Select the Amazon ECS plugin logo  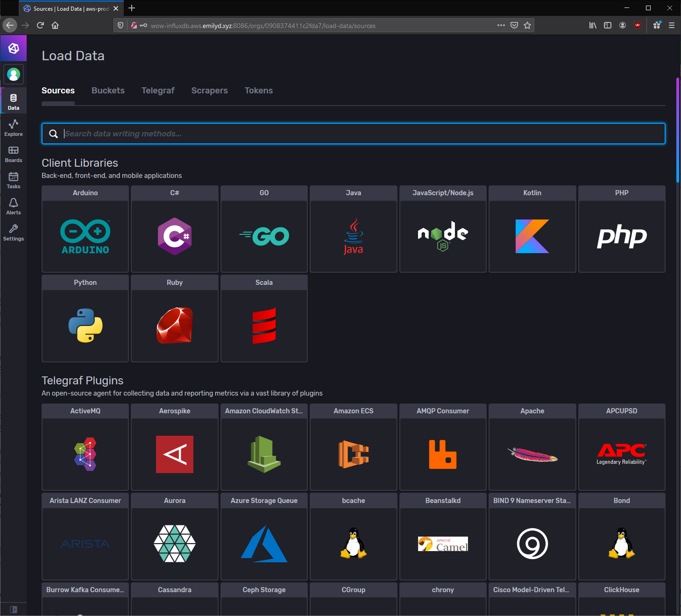(354, 454)
